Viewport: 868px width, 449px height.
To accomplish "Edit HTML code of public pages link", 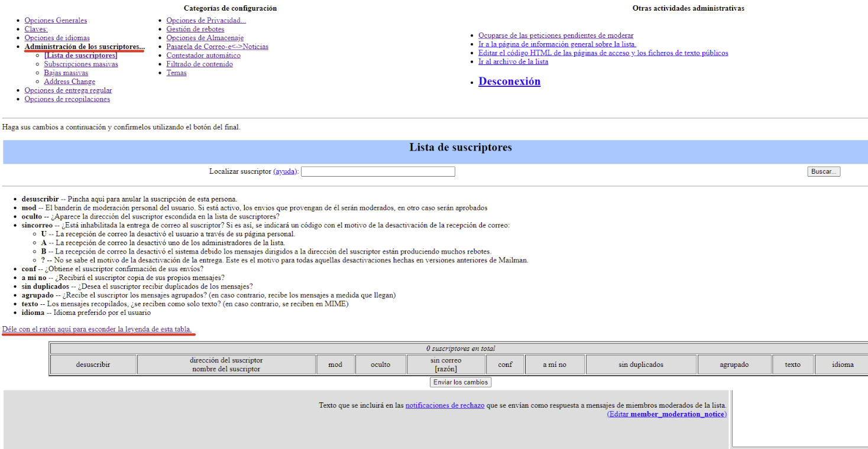I will pyautogui.click(x=603, y=53).
